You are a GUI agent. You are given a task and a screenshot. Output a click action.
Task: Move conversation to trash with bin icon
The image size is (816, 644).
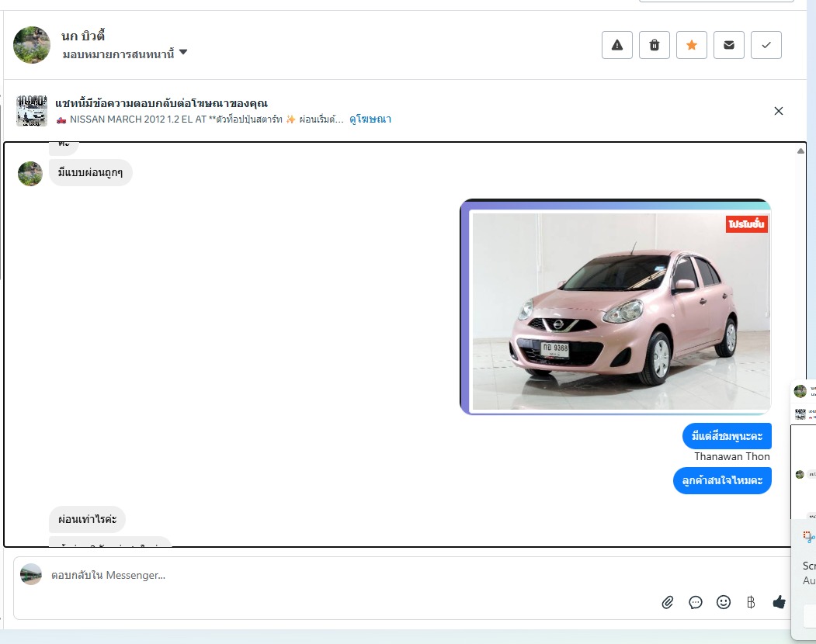(x=655, y=45)
